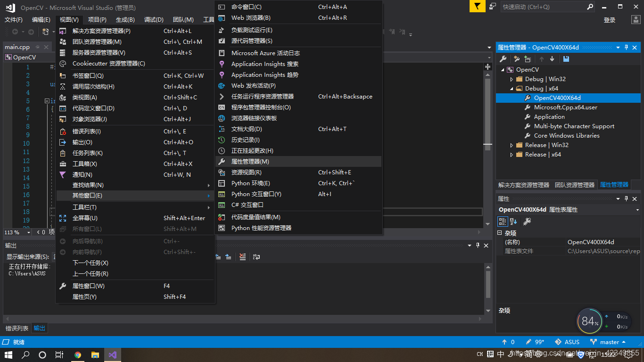Collapse the Debug | x64 node
The width and height of the screenshot is (644, 362).
coord(512,89)
